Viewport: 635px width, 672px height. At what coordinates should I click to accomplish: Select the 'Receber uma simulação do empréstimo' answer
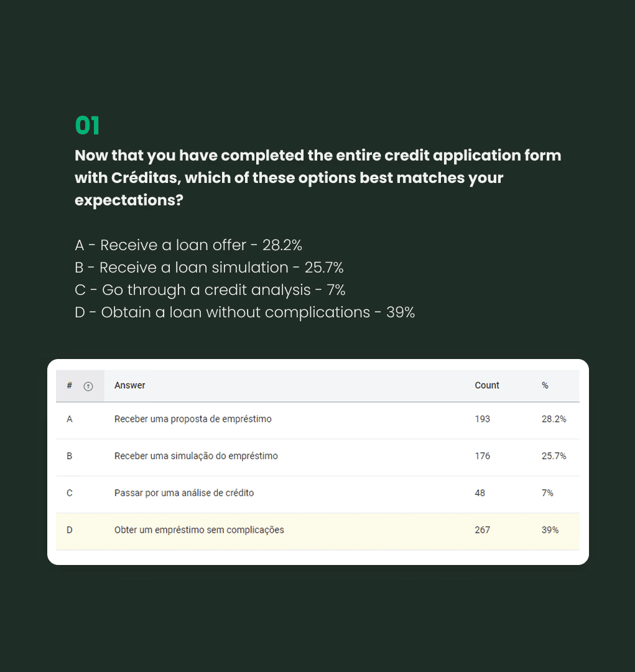pos(196,456)
